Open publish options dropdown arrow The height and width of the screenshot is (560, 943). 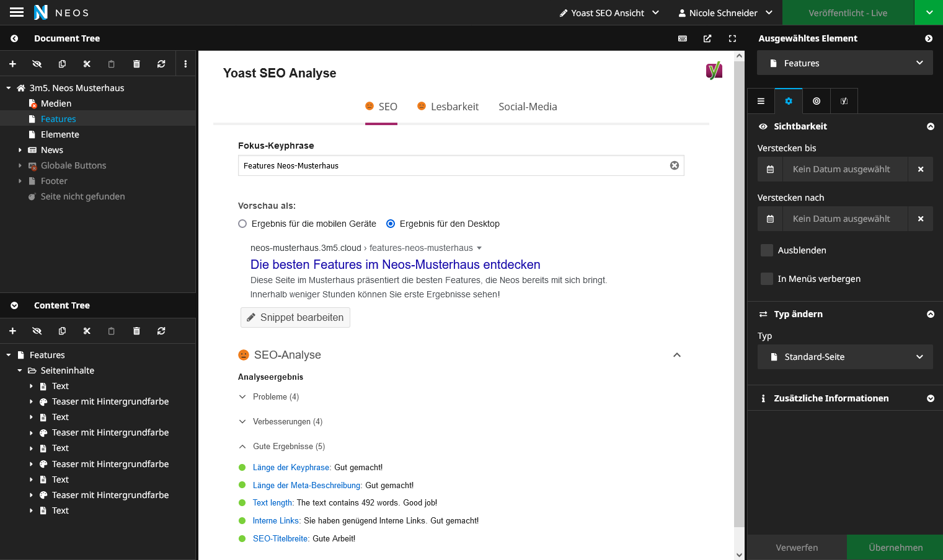[929, 12]
